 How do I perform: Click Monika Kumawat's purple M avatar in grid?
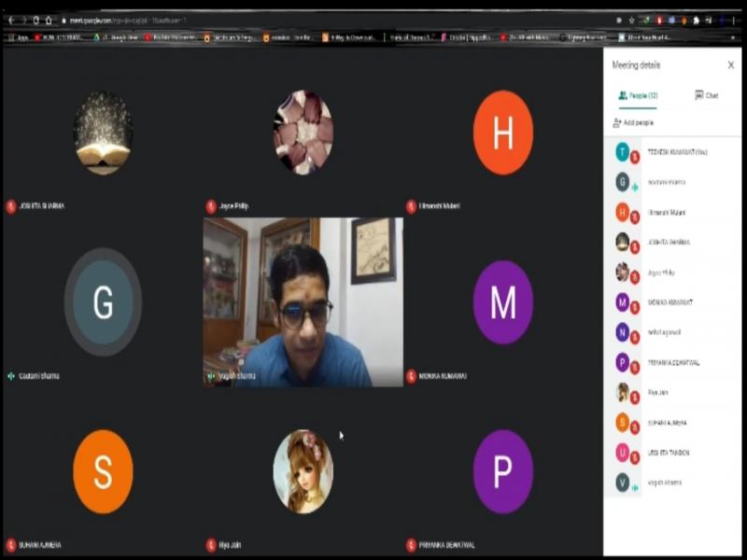pos(502,302)
